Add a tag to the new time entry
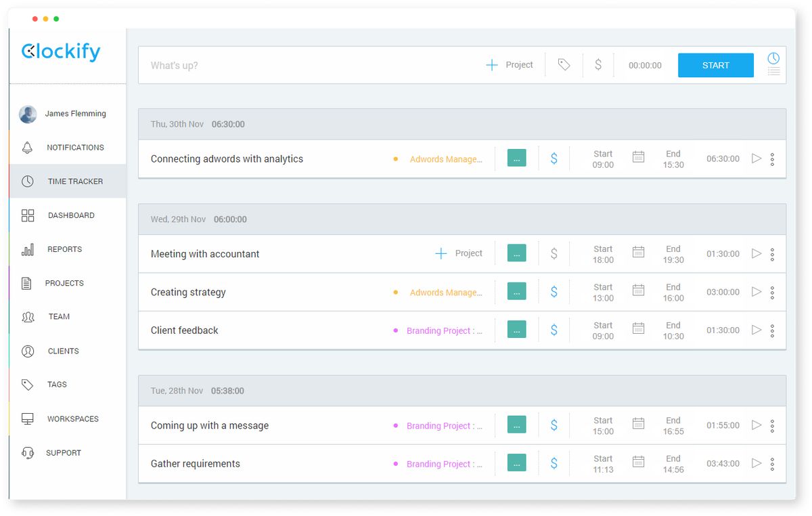The image size is (812, 516). 564,64
